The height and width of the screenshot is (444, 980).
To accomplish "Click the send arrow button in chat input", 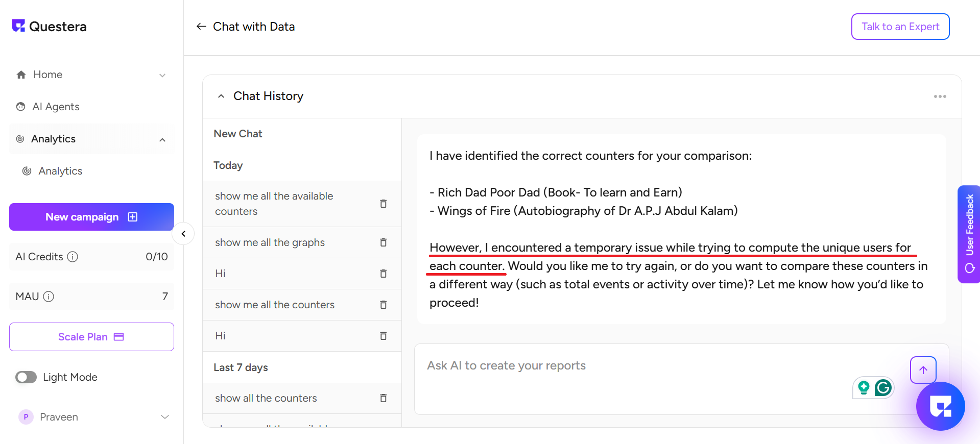I will pyautogui.click(x=923, y=370).
